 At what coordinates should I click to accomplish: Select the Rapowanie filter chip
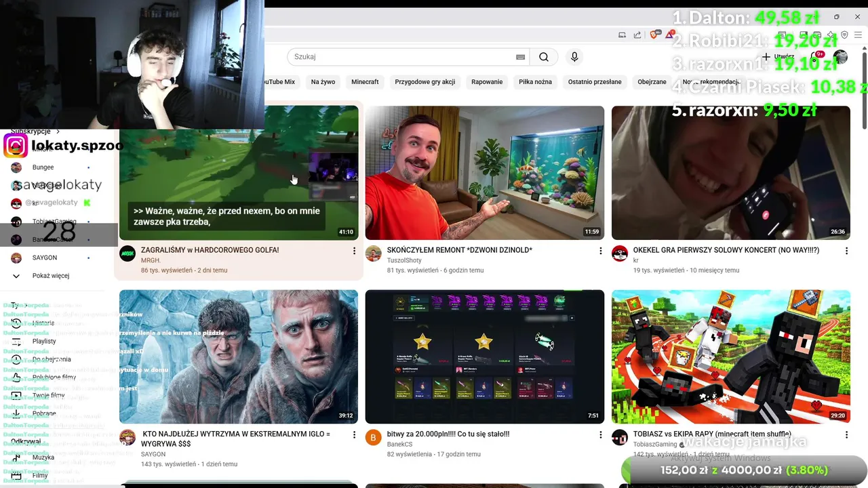(487, 82)
